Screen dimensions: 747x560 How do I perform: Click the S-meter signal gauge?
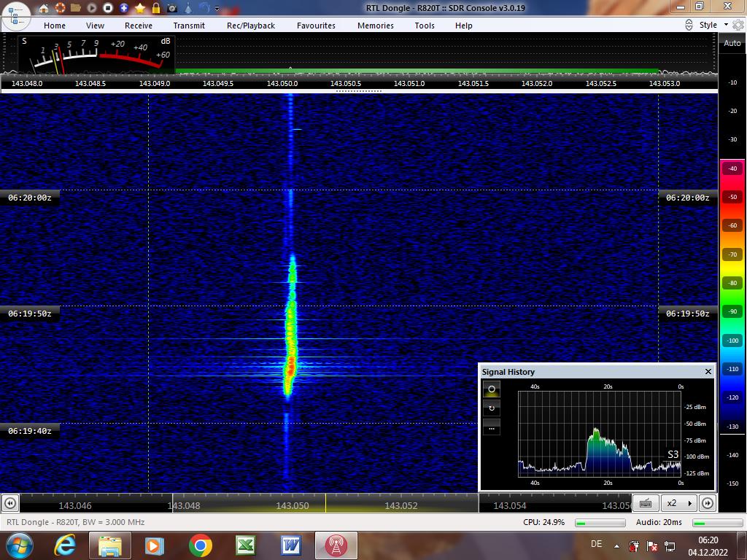[x=97, y=54]
